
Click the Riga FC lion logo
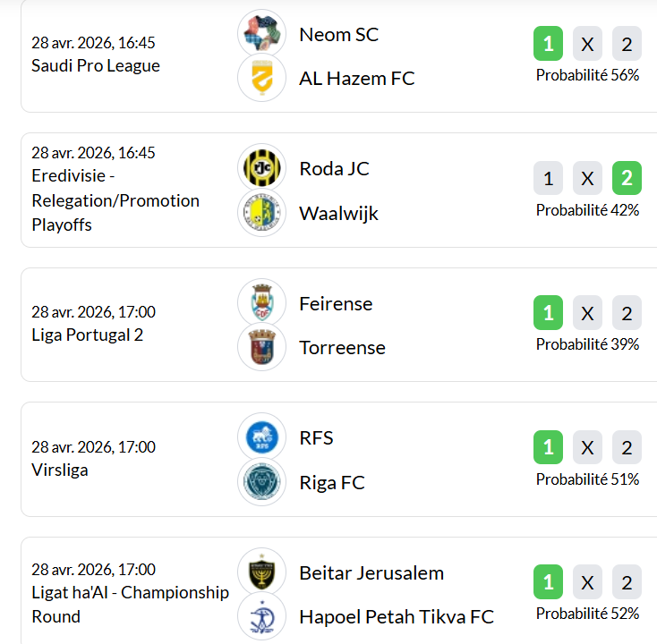[x=261, y=482]
